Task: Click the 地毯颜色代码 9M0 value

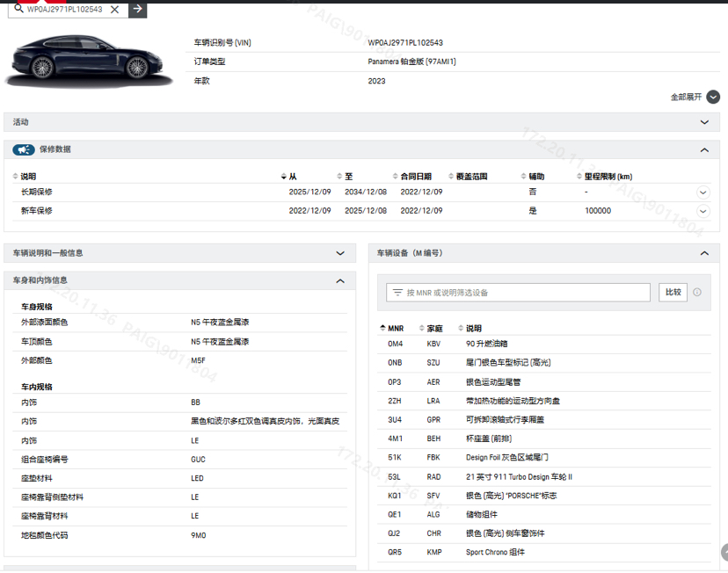Action: (198, 535)
